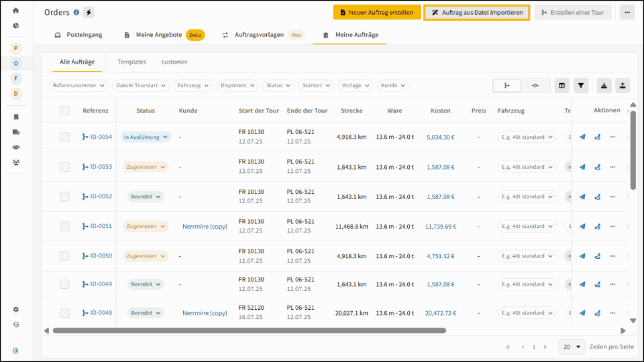Open the Startort filter dropdown
Viewport: 644px width, 362px height.
pos(316,85)
